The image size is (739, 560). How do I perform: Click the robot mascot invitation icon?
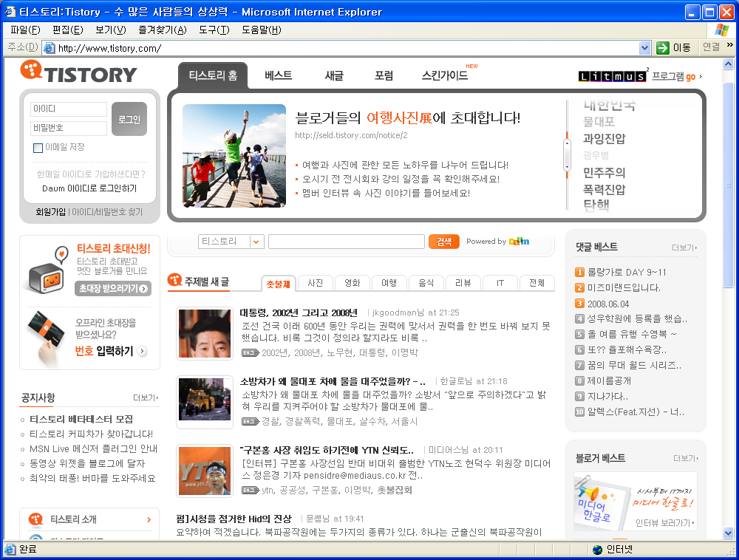click(x=48, y=270)
